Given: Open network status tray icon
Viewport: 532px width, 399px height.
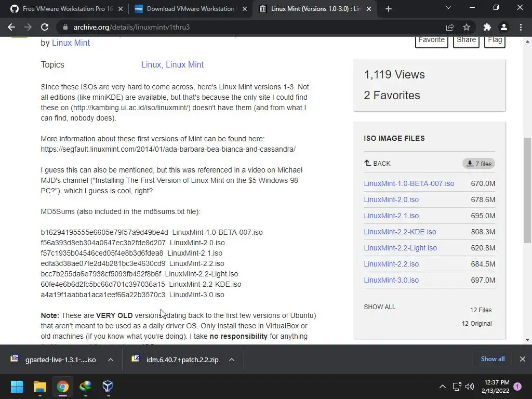Looking at the screenshot, I should tap(457, 387).
